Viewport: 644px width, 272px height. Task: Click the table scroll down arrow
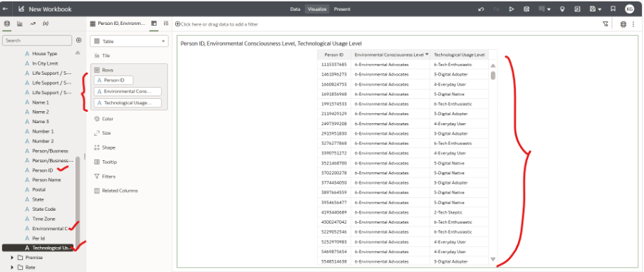coord(493,259)
